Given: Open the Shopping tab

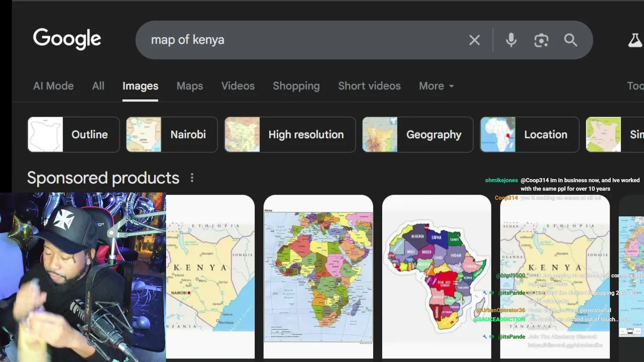Looking at the screenshot, I should click(296, 86).
